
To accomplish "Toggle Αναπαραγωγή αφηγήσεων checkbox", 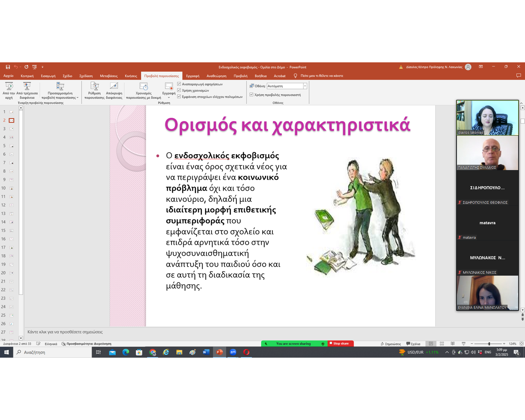I will pyautogui.click(x=179, y=84).
